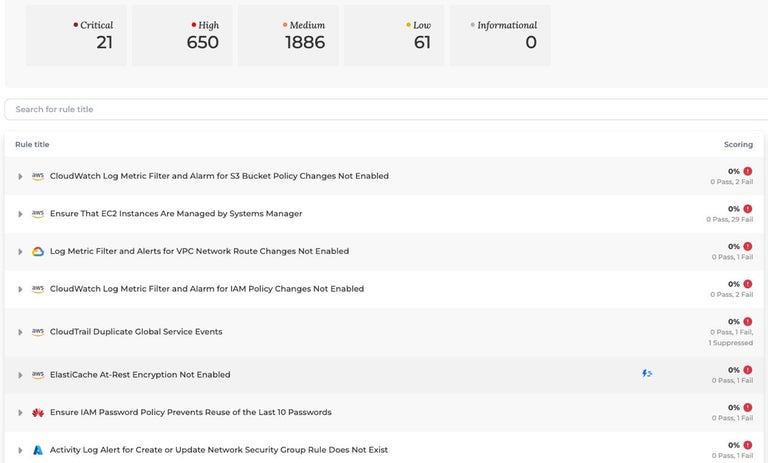Click red fail icon on CloudTrail Duplicate rule
Image resolution: width=768 pixels, height=463 pixels.
pyautogui.click(x=748, y=322)
